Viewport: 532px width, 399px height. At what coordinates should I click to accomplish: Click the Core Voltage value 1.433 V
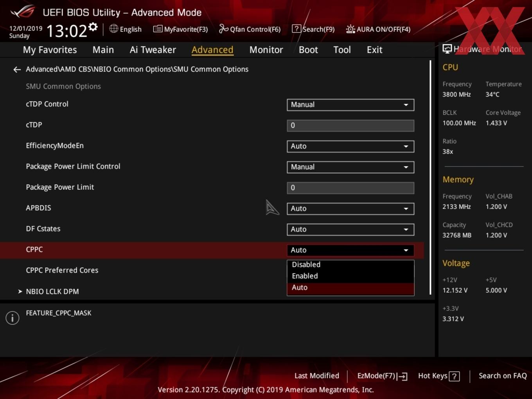coord(496,123)
